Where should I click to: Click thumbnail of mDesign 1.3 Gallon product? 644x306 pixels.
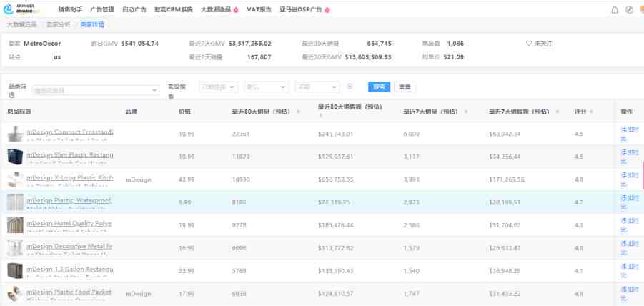click(x=15, y=271)
